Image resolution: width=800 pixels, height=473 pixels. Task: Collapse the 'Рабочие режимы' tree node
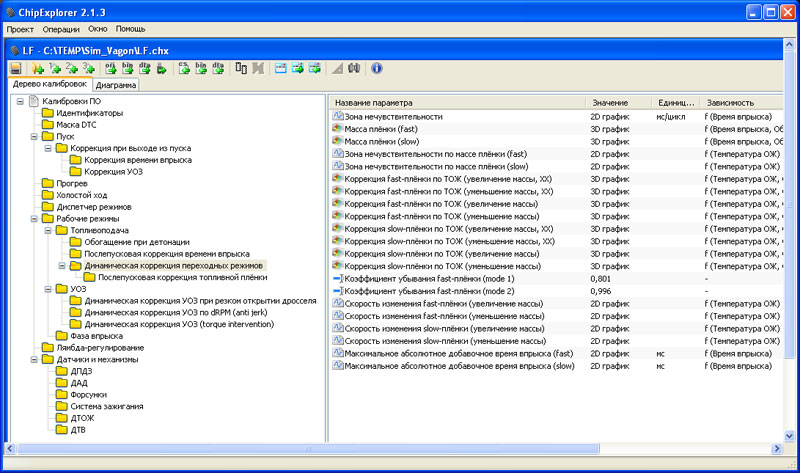[x=34, y=217]
